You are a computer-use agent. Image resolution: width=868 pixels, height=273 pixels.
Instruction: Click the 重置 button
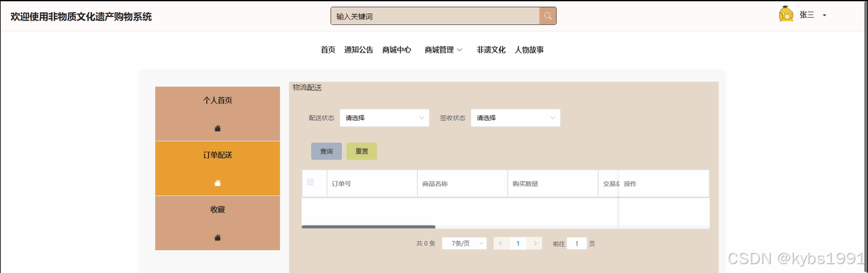coord(362,151)
